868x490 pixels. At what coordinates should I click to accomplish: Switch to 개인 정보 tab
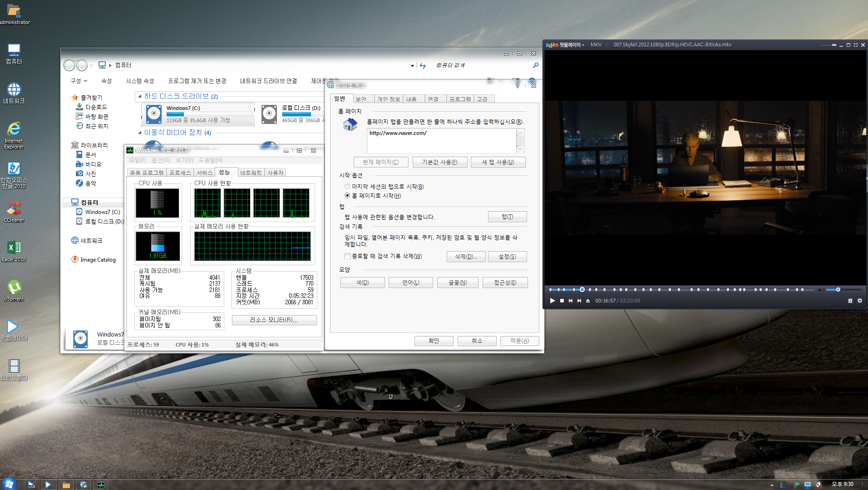389,99
